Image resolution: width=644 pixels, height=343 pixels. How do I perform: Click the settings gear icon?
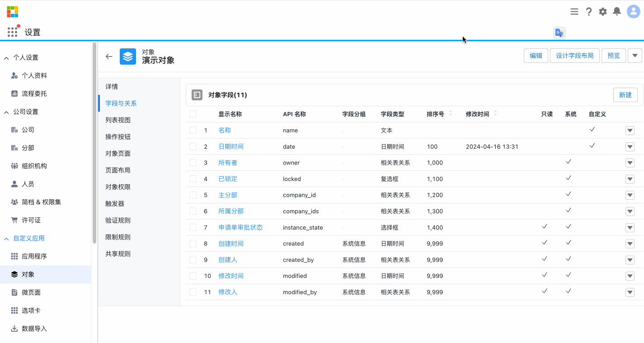[602, 11]
